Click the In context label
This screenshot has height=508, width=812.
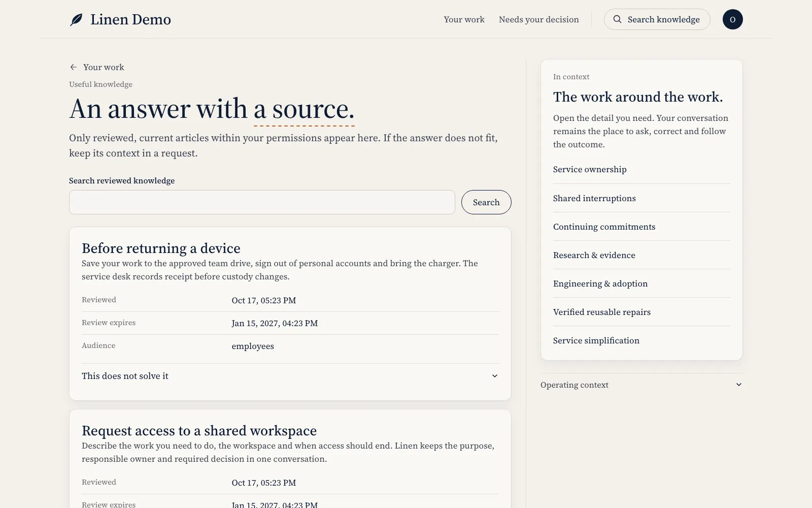(571, 77)
